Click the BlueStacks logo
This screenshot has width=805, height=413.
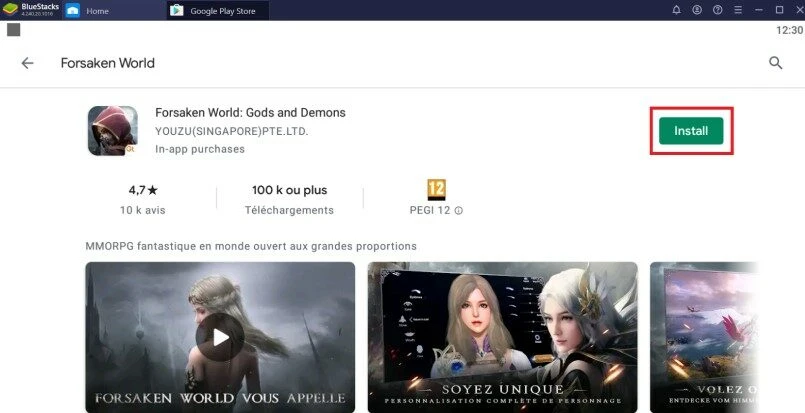[10, 10]
